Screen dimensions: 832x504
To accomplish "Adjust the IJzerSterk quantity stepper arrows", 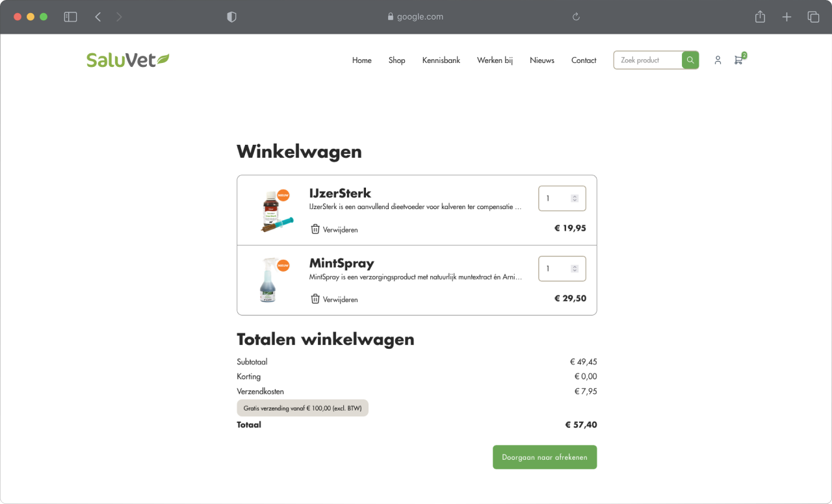I will pyautogui.click(x=575, y=199).
